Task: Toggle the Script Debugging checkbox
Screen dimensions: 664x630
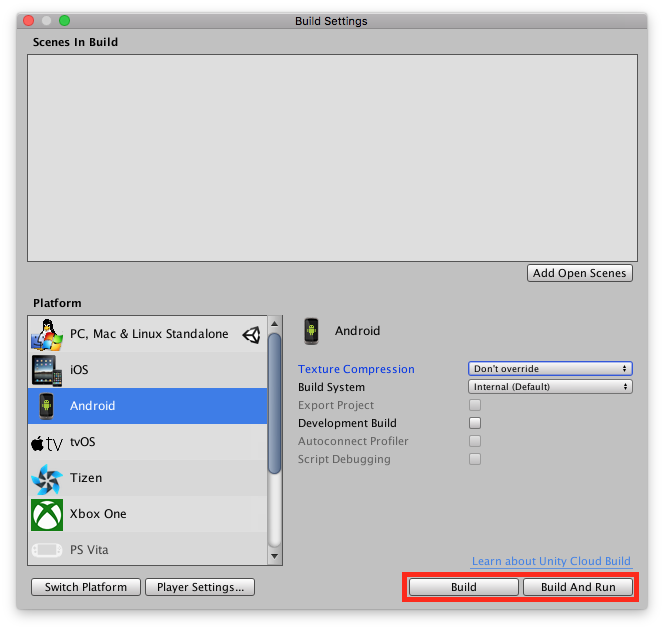Action: (475, 459)
